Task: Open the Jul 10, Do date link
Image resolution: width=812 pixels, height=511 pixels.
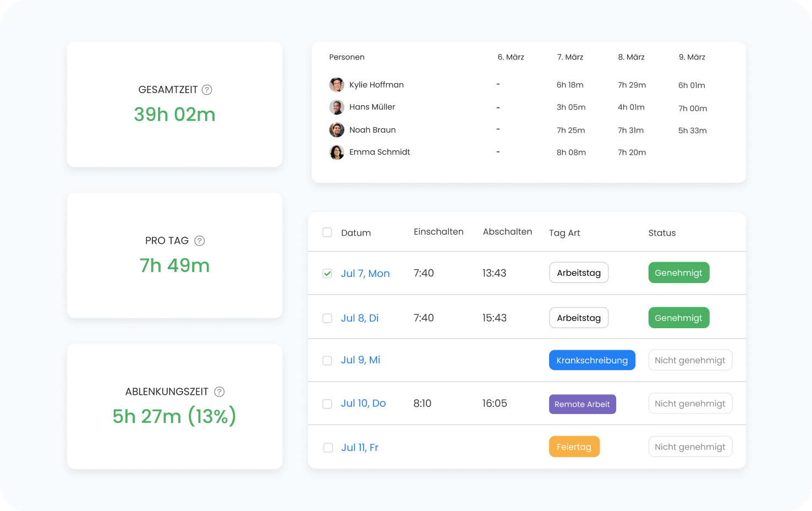Action: tap(363, 403)
